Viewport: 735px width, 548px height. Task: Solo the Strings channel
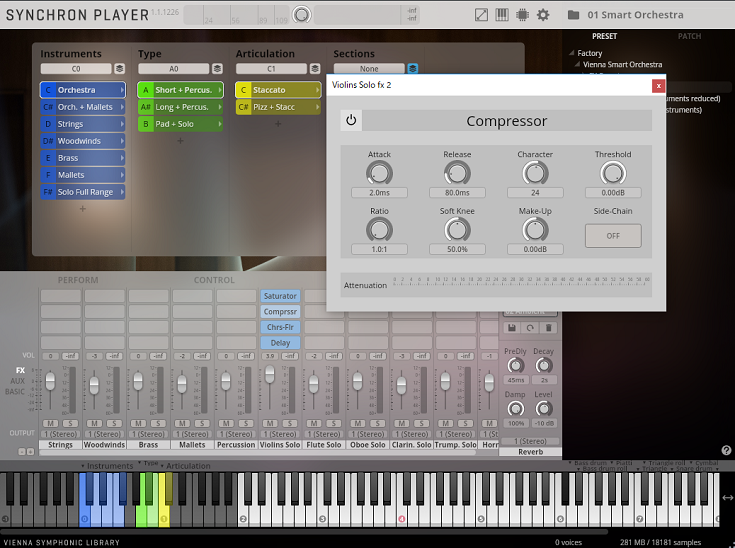(71, 423)
